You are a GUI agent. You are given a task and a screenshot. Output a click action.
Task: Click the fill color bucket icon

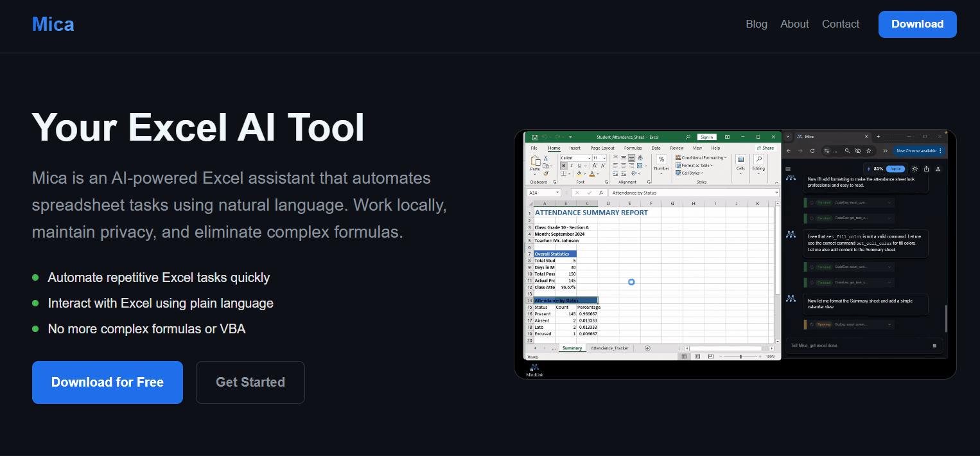point(579,173)
